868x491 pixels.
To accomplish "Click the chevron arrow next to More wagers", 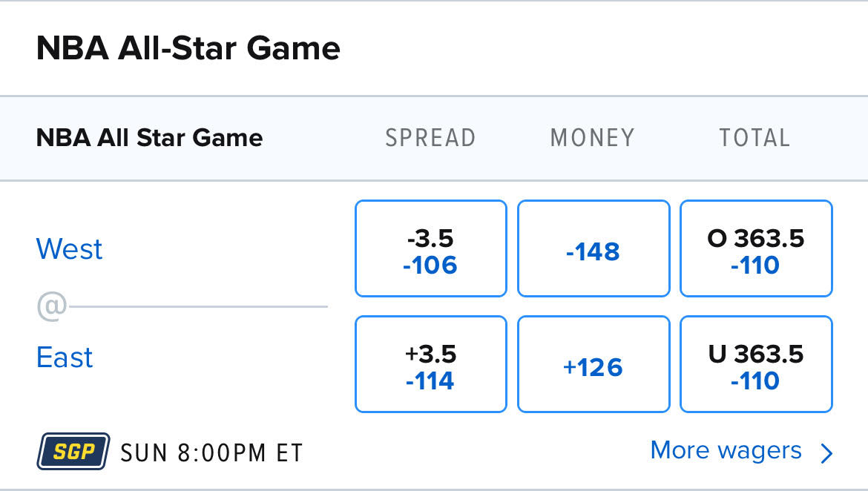I will coord(827,453).
